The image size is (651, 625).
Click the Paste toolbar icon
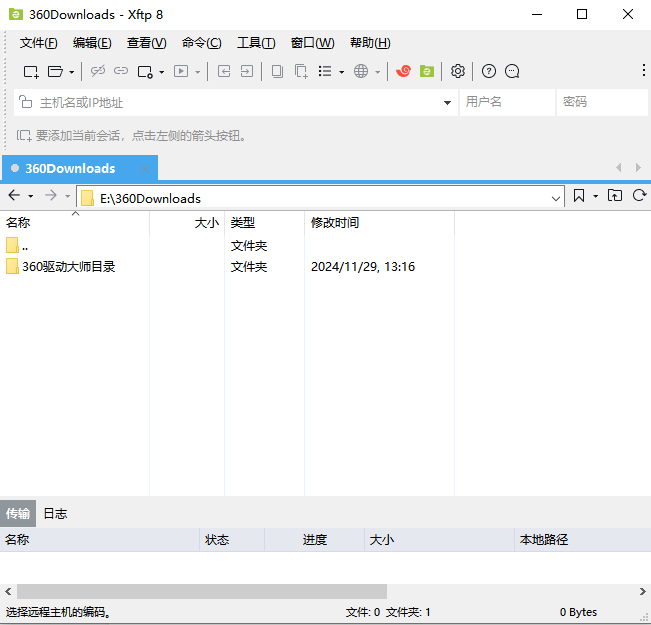301,71
